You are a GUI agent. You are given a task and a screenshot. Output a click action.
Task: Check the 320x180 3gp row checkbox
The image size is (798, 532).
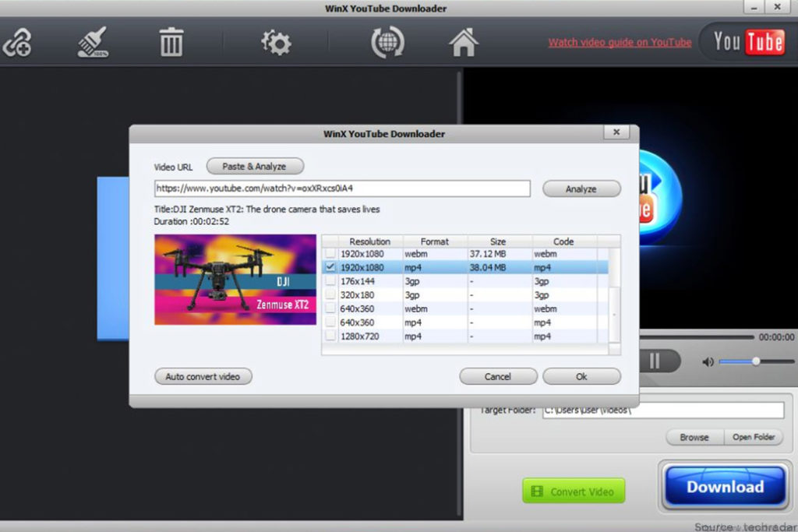pos(330,294)
